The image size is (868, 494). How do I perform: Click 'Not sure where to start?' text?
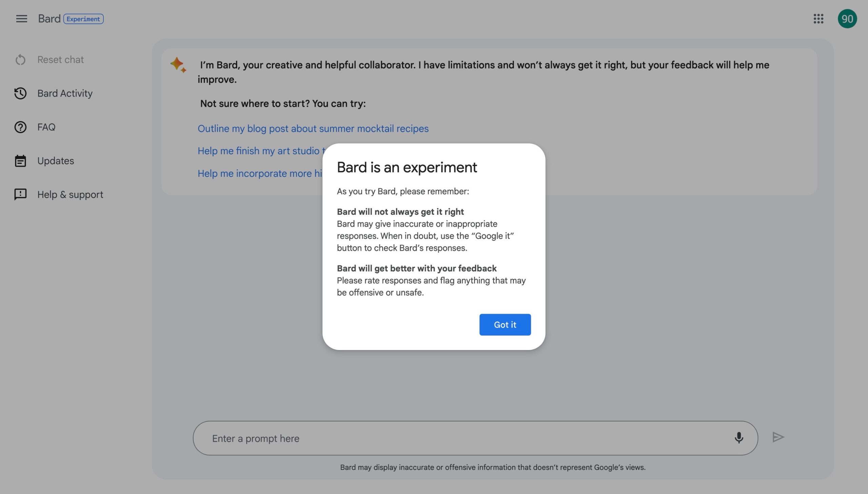pyautogui.click(x=255, y=103)
